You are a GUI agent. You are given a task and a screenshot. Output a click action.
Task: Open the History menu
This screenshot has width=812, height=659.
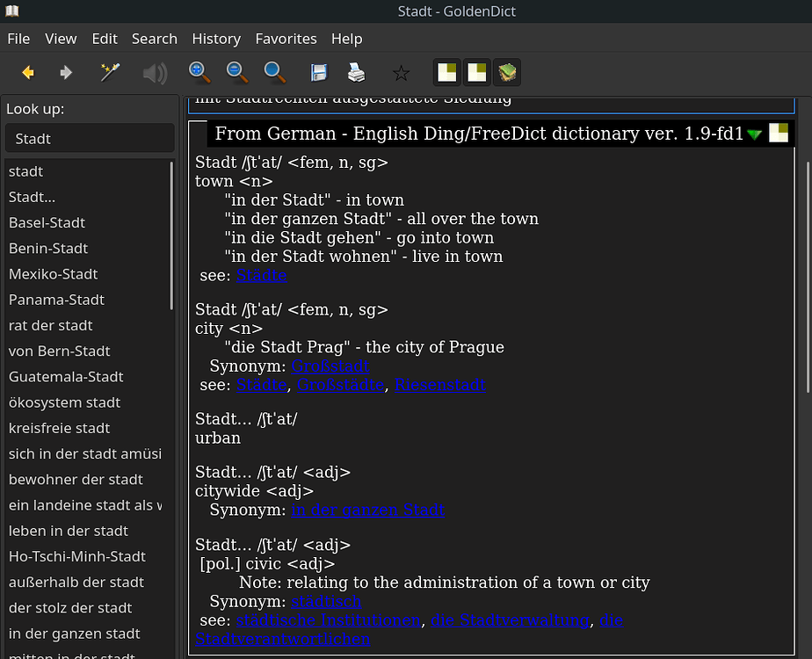tap(216, 39)
